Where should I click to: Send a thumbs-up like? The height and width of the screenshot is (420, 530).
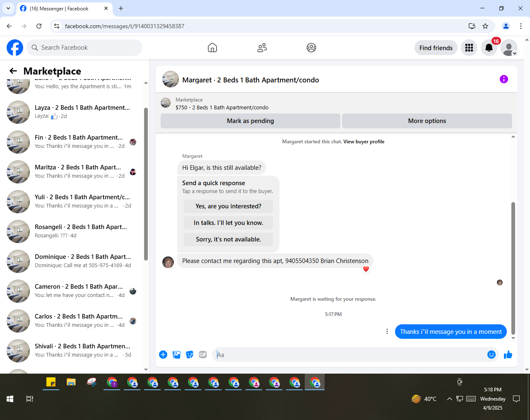click(508, 355)
